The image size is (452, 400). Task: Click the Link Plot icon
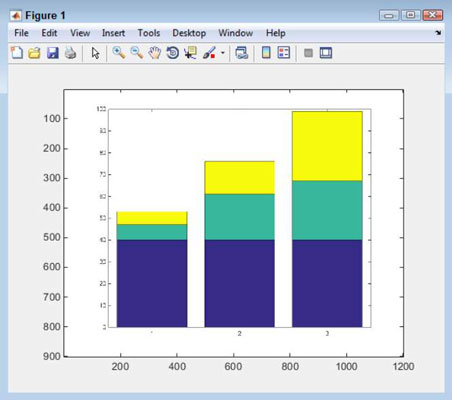pyautogui.click(x=241, y=53)
